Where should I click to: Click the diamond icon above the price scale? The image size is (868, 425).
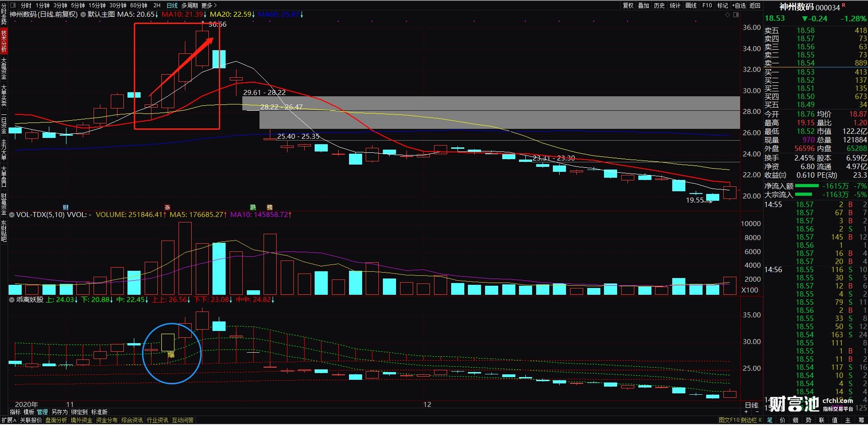pyautogui.click(x=727, y=14)
